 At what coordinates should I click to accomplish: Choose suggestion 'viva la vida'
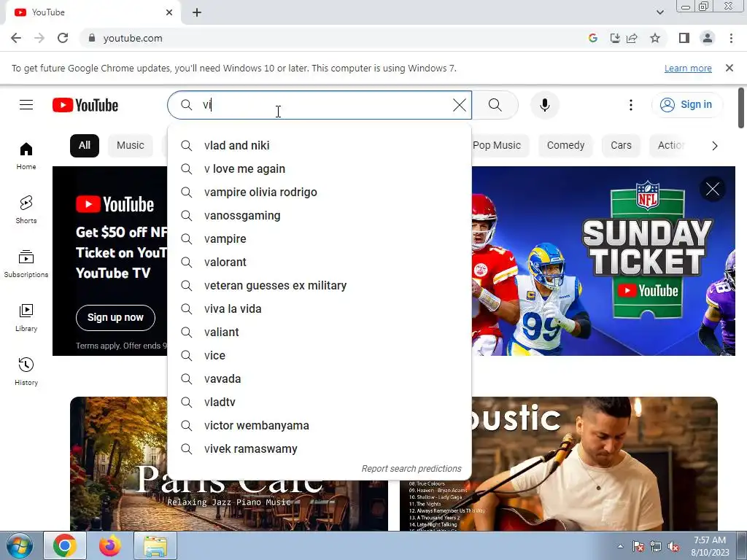320,308
